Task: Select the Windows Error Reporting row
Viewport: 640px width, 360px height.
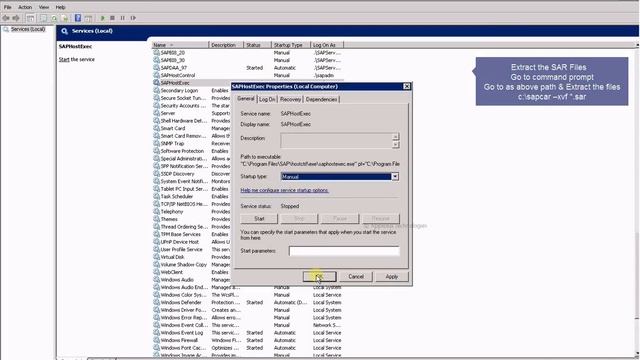Action: click(248, 318)
